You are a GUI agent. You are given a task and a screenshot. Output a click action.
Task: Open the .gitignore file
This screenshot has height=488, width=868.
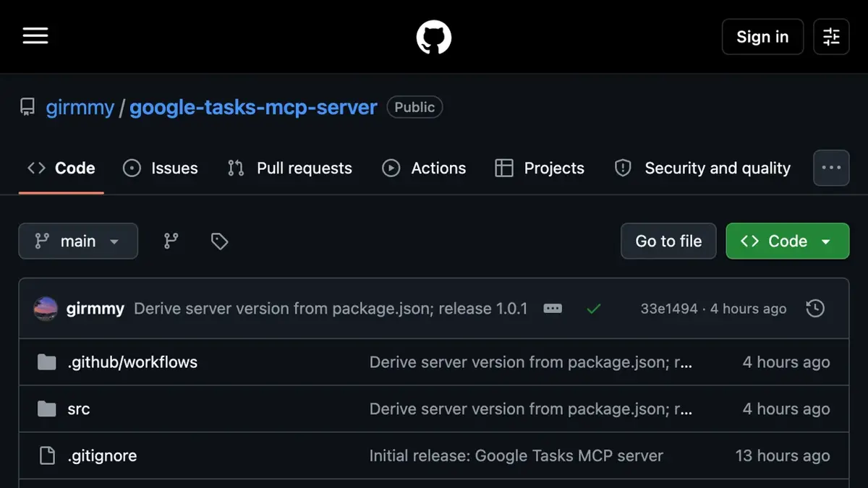tap(102, 456)
